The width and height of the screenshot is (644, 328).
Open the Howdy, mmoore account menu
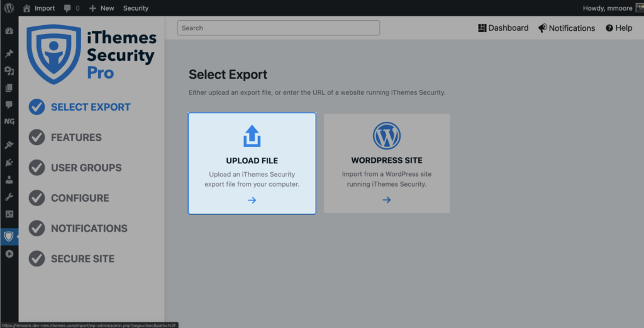613,8
